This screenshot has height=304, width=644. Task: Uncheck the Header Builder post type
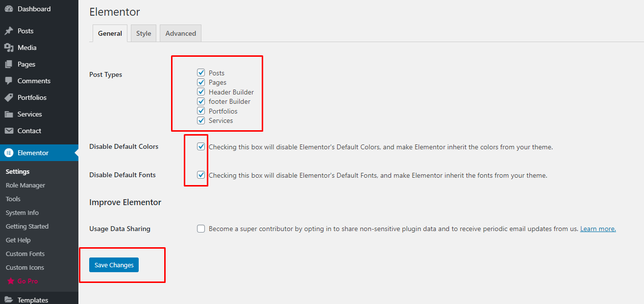201,92
